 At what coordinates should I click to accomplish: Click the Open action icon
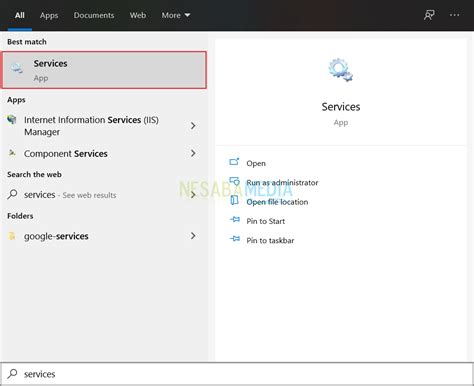[x=234, y=162]
